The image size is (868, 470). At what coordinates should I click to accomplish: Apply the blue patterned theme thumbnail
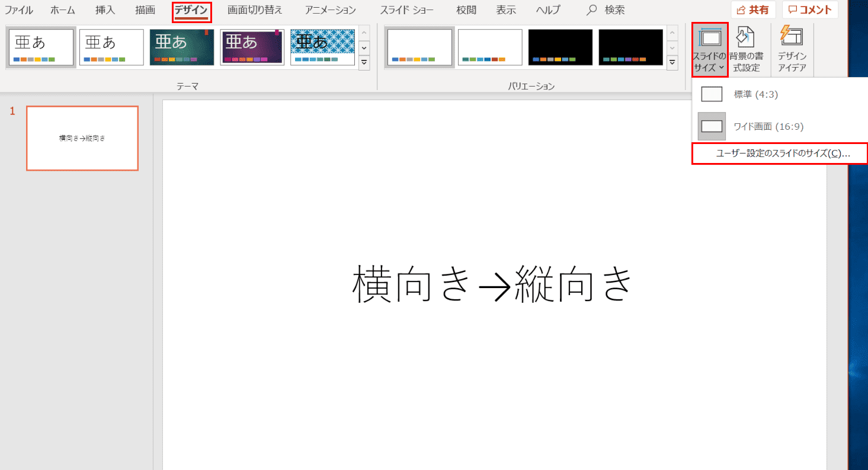322,47
